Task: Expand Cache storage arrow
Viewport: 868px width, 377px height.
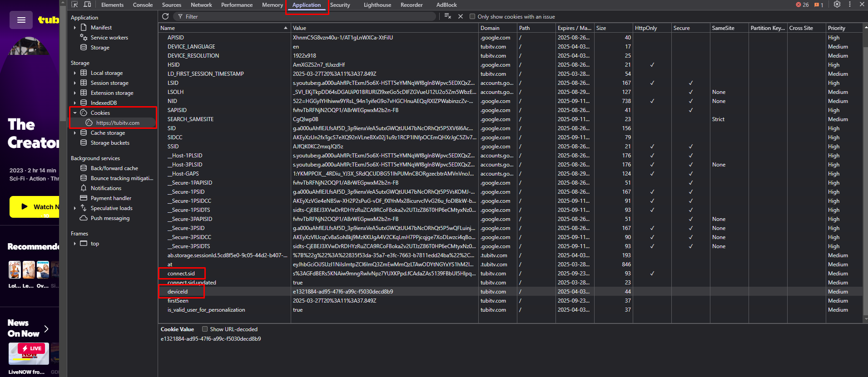Action: [75, 133]
